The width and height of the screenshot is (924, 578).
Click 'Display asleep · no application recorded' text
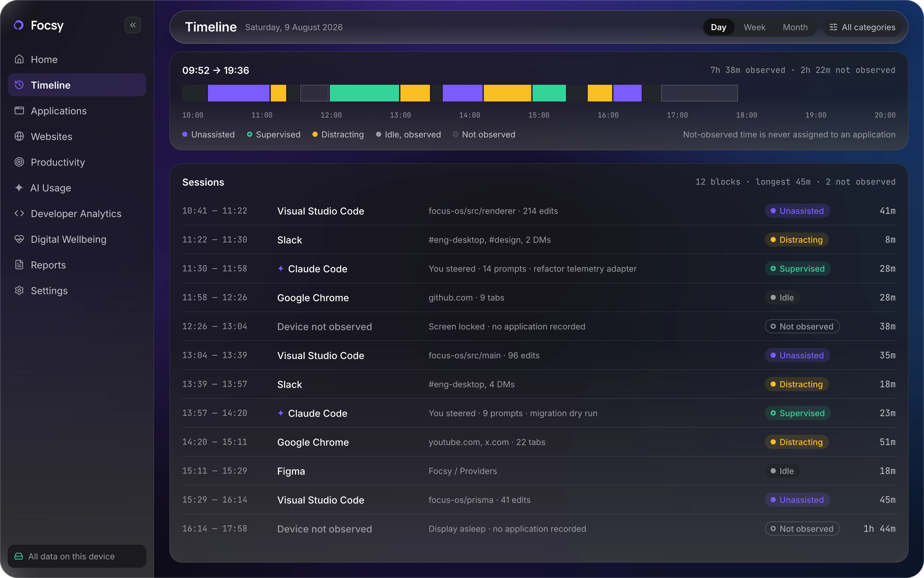tap(507, 529)
